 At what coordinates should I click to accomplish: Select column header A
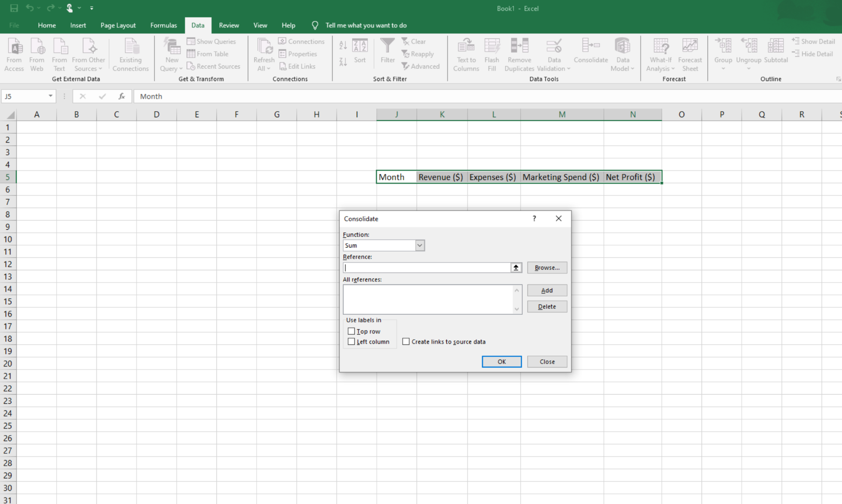click(x=37, y=114)
